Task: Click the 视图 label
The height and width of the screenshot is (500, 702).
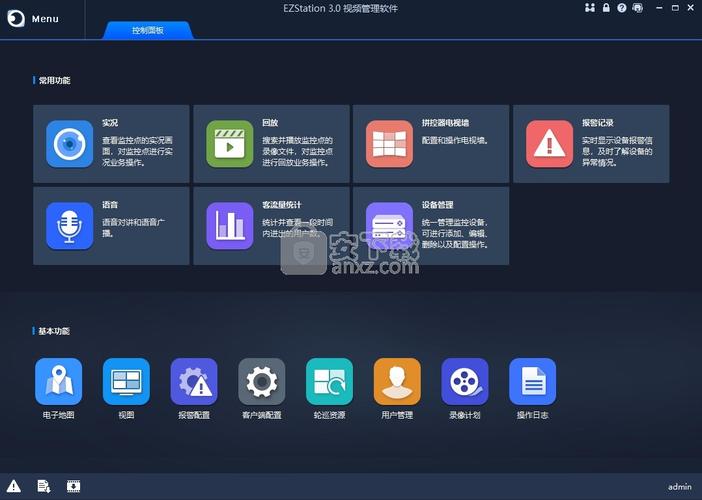Action: pos(126,415)
